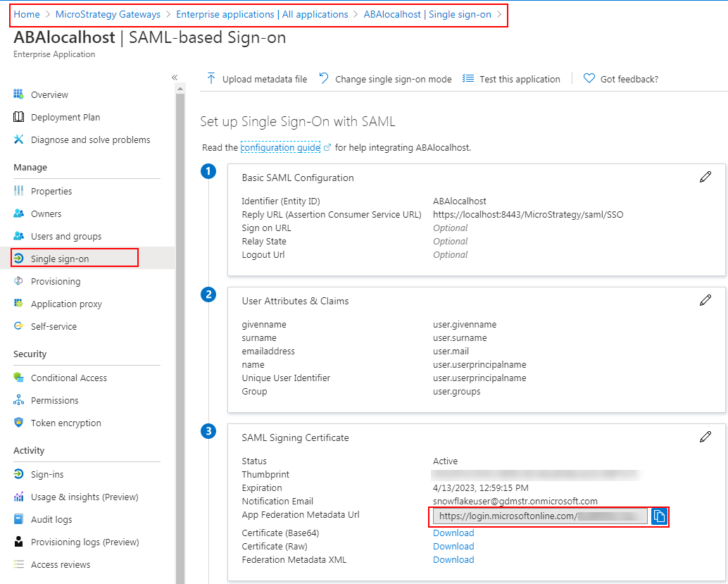Image resolution: width=728 pixels, height=584 pixels.
Task: Select Single sign-on in the sidebar
Action: [60, 259]
